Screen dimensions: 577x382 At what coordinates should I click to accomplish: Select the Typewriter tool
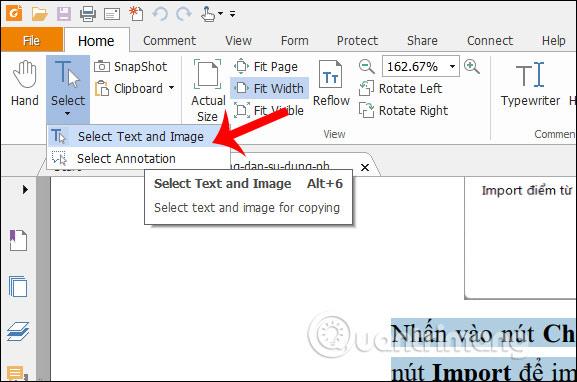tap(530, 84)
